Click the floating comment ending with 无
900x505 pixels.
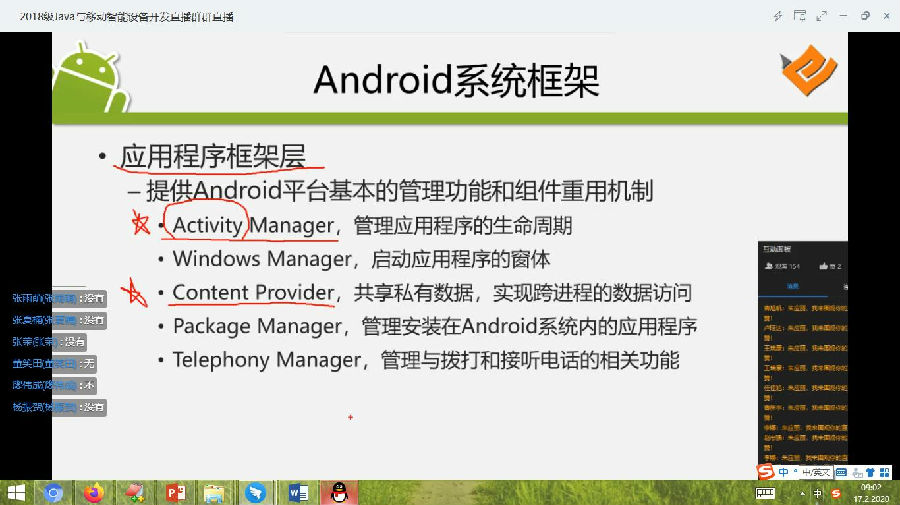(x=54, y=364)
